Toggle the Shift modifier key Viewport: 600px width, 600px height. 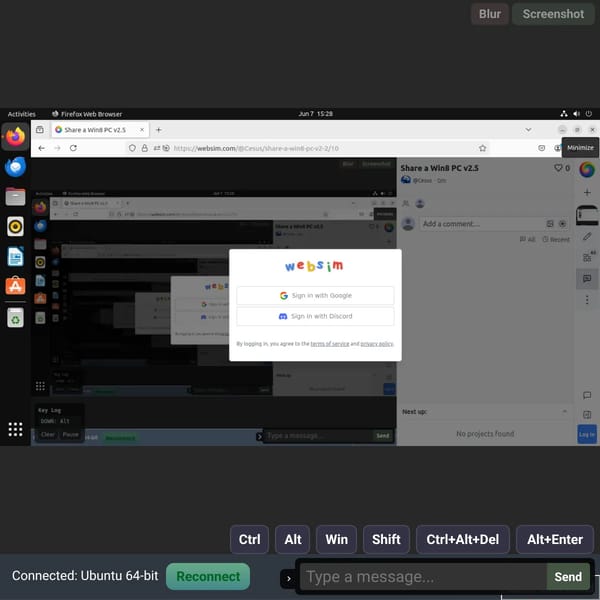click(386, 539)
